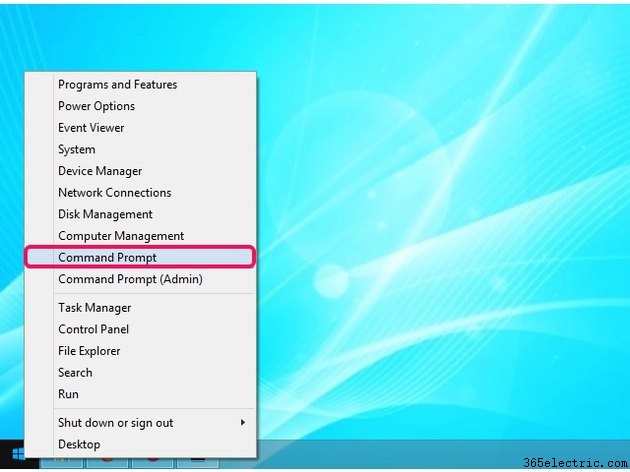630x472 pixels.
Task: Click the highlighted Command Prompt entry
Action: 140,257
